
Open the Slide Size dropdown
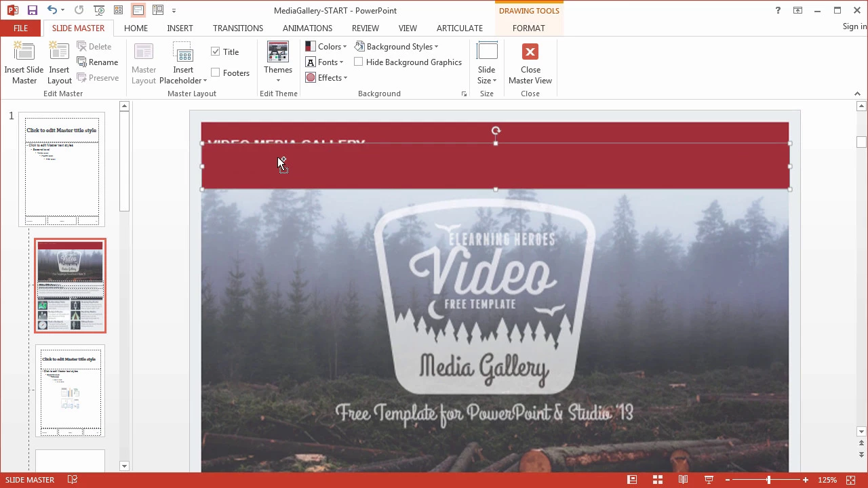pos(487,63)
